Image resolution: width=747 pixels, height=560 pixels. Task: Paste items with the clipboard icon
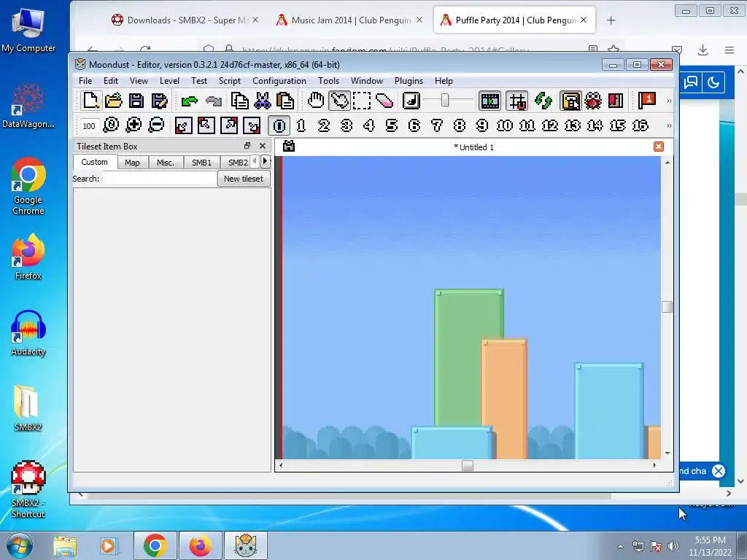click(285, 101)
